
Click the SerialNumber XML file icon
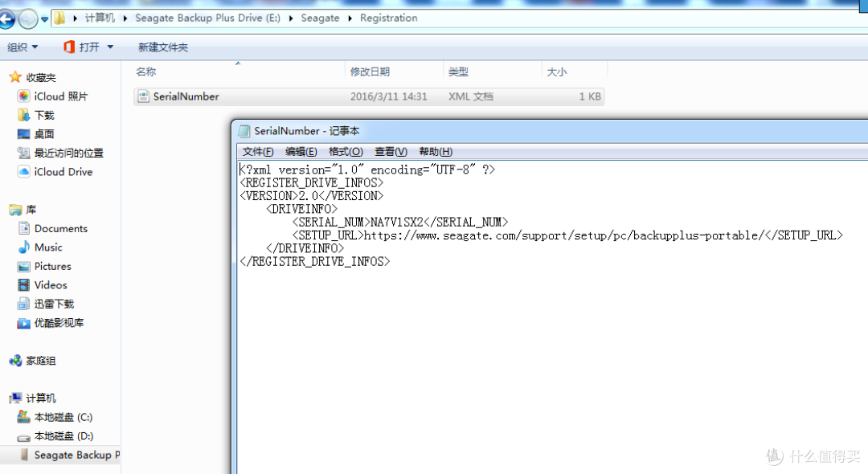click(x=143, y=96)
